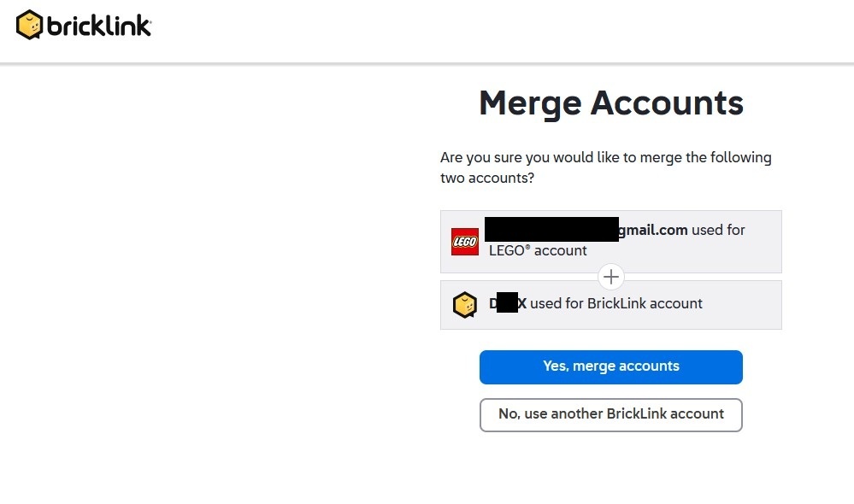Click the horizontal divider under the header
This screenshot has height=504, width=854.
coord(427,64)
